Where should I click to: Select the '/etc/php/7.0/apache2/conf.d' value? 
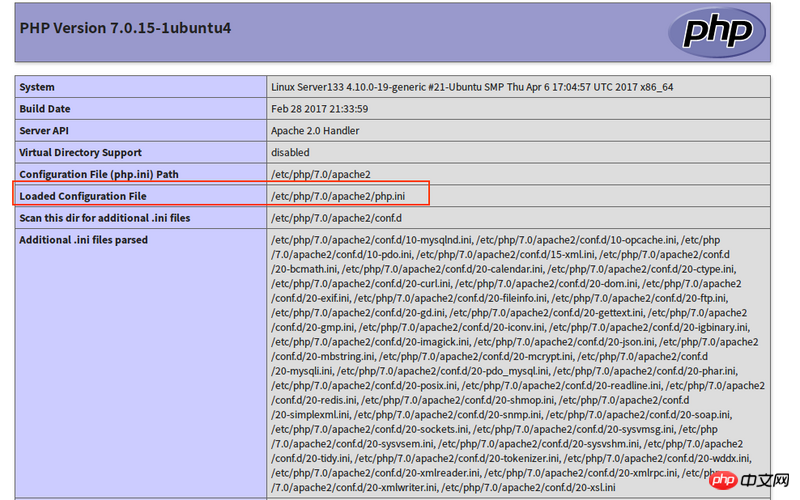(336, 218)
